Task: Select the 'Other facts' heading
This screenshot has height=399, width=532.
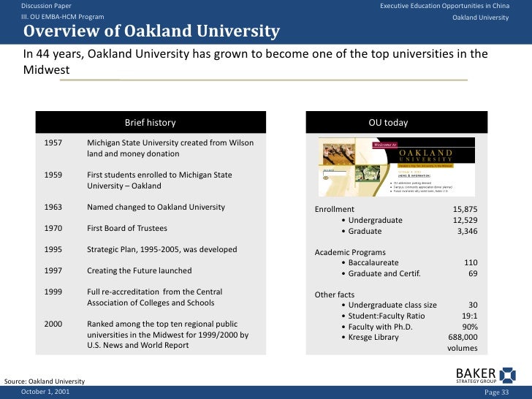Action: pos(334,294)
